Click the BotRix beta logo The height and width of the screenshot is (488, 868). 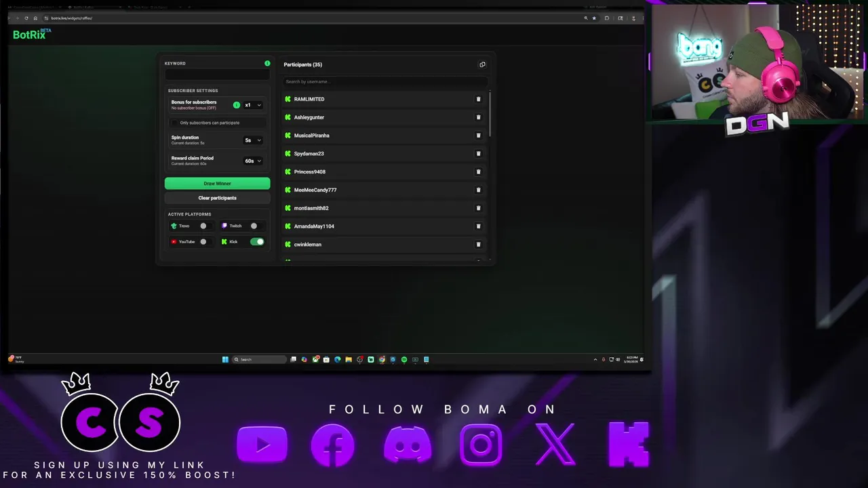[x=32, y=34]
